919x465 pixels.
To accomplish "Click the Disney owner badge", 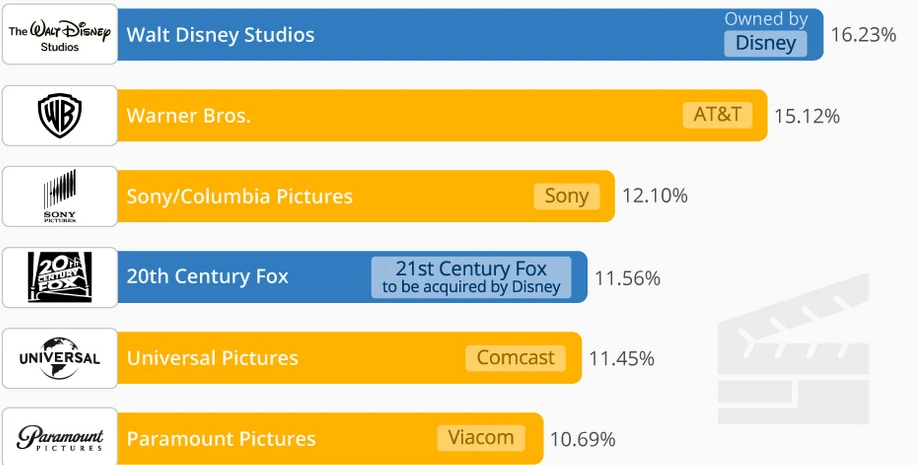I will tap(765, 43).
